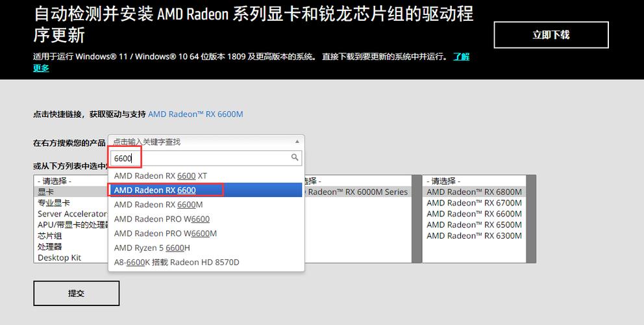Choose APU/带显卡的处理器 category
644x325 pixels.
pos(71,225)
